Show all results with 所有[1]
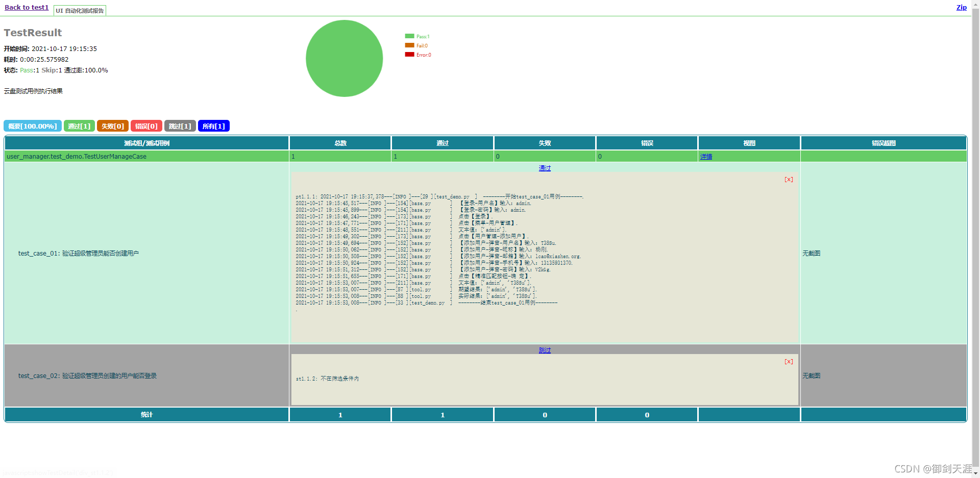 tap(214, 126)
